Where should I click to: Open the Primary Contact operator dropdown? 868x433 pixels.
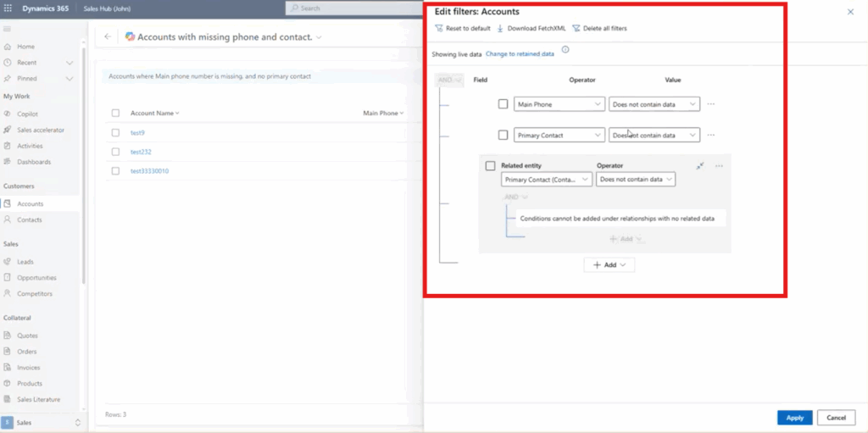pos(654,135)
